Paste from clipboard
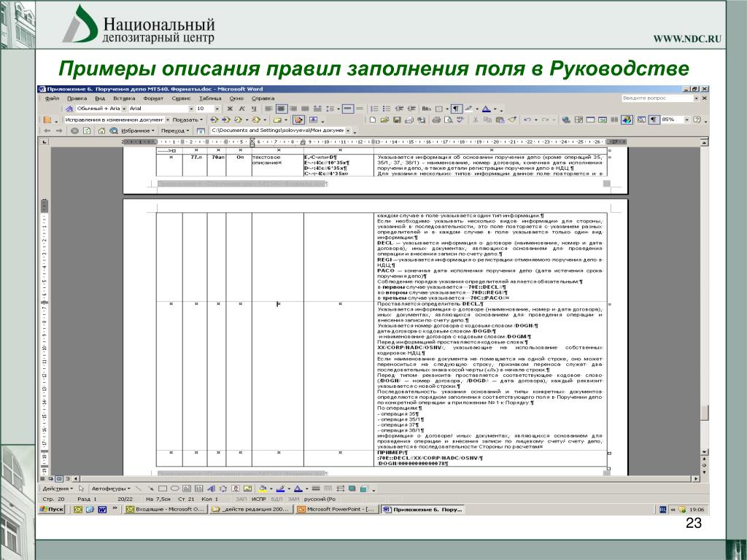The height and width of the screenshot is (560, 747). pos(500,120)
